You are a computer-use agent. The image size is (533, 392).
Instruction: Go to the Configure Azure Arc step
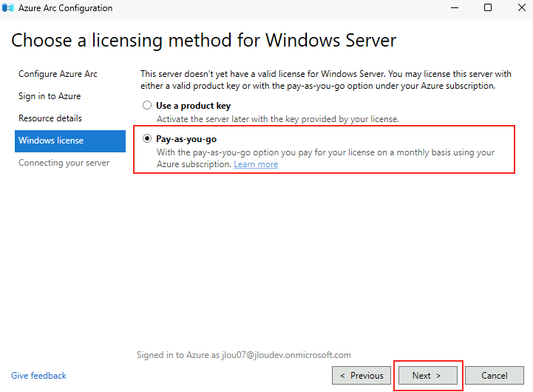pyautogui.click(x=58, y=74)
